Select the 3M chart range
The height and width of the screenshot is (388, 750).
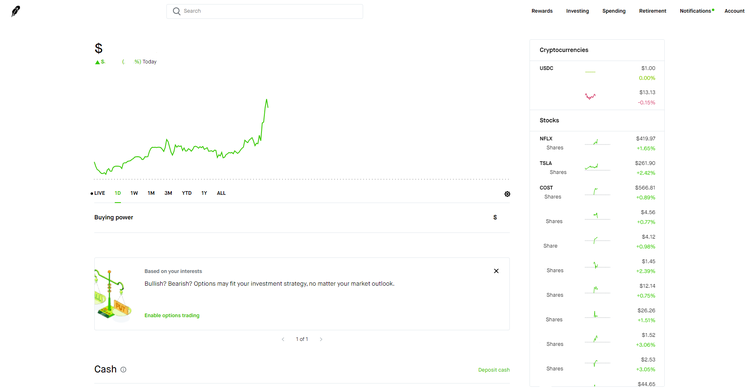coord(168,193)
